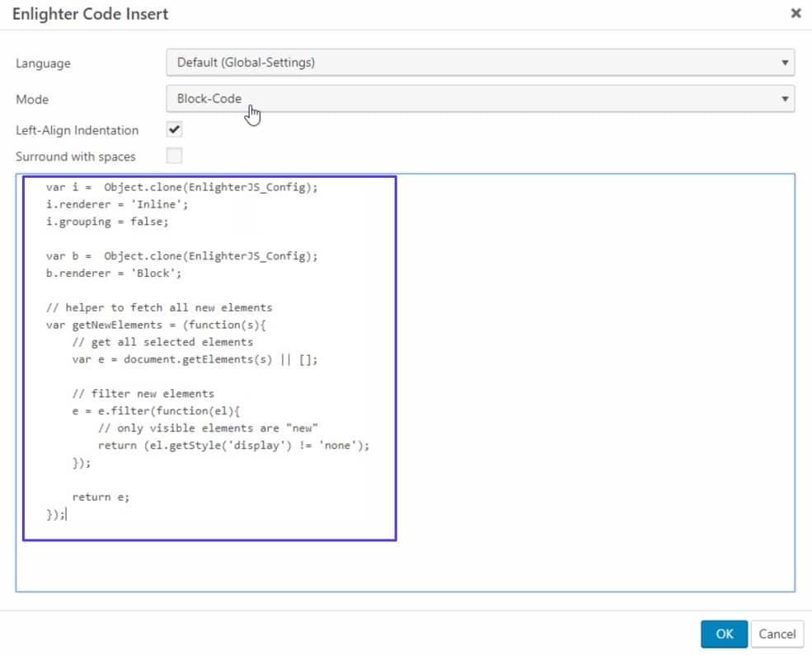Click the 'only visible elements' comment line
Viewport: 812px width, 655px height.
tap(208, 428)
